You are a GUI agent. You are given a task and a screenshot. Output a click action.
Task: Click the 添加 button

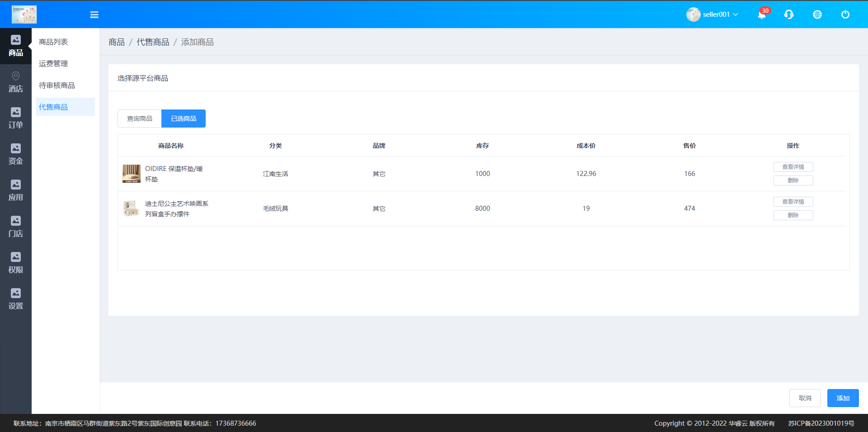(843, 398)
